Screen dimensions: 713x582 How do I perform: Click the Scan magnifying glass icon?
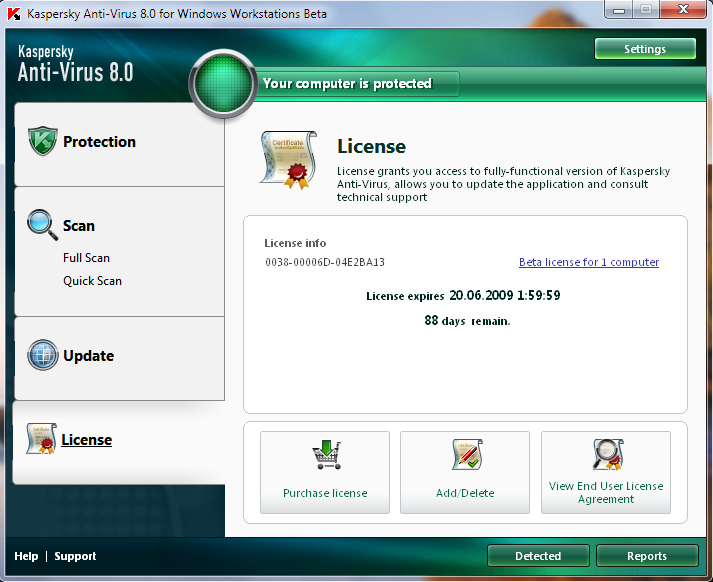coord(42,225)
